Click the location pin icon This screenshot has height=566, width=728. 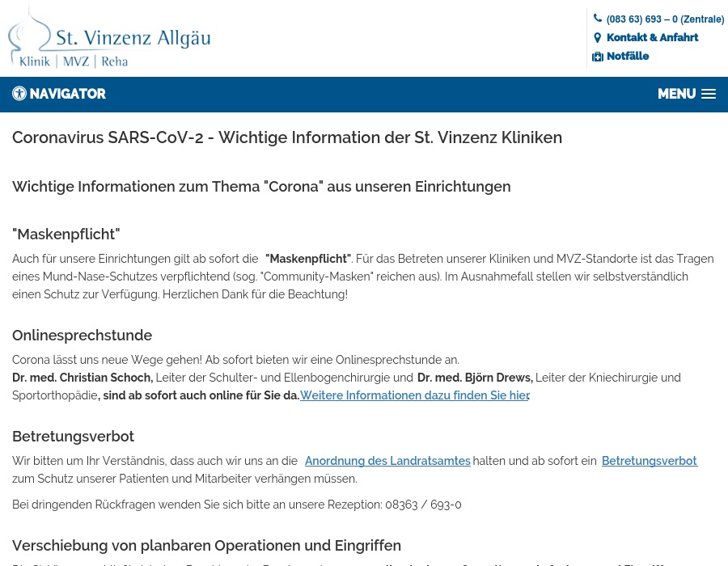pos(598,38)
